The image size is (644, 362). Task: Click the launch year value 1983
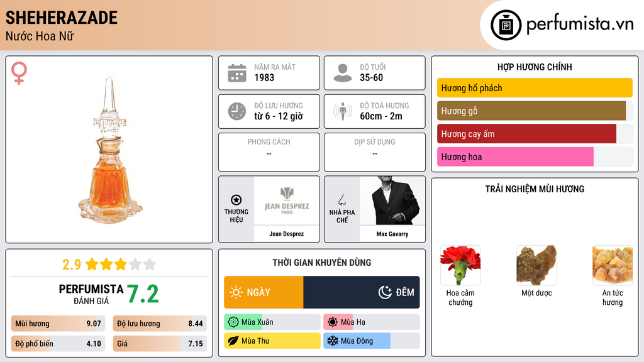pyautogui.click(x=264, y=77)
